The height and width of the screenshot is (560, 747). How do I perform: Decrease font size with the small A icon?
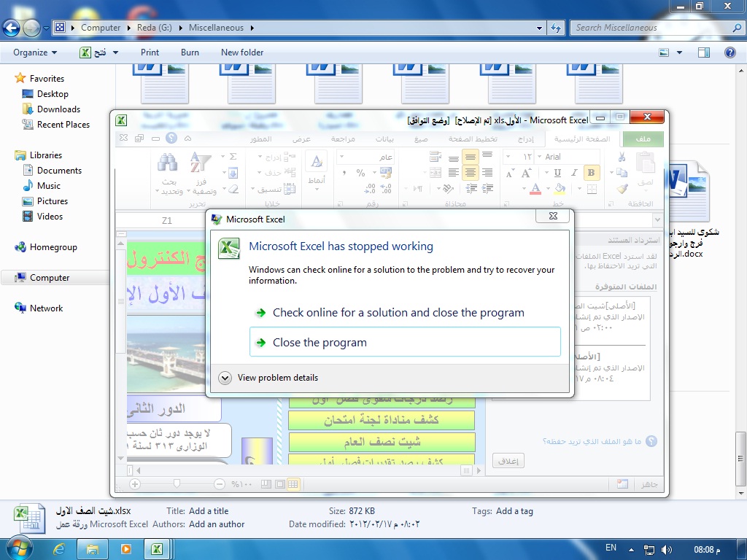click(x=510, y=173)
